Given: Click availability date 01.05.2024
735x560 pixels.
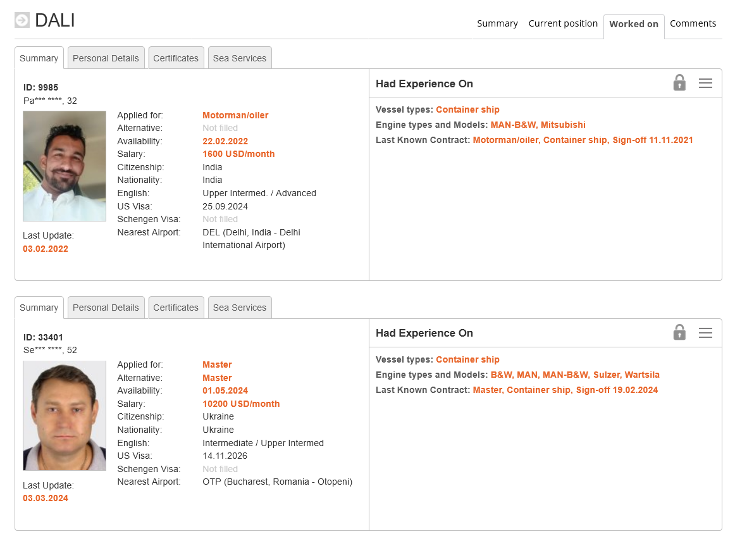Looking at the screenshot, I should point(225,390).
